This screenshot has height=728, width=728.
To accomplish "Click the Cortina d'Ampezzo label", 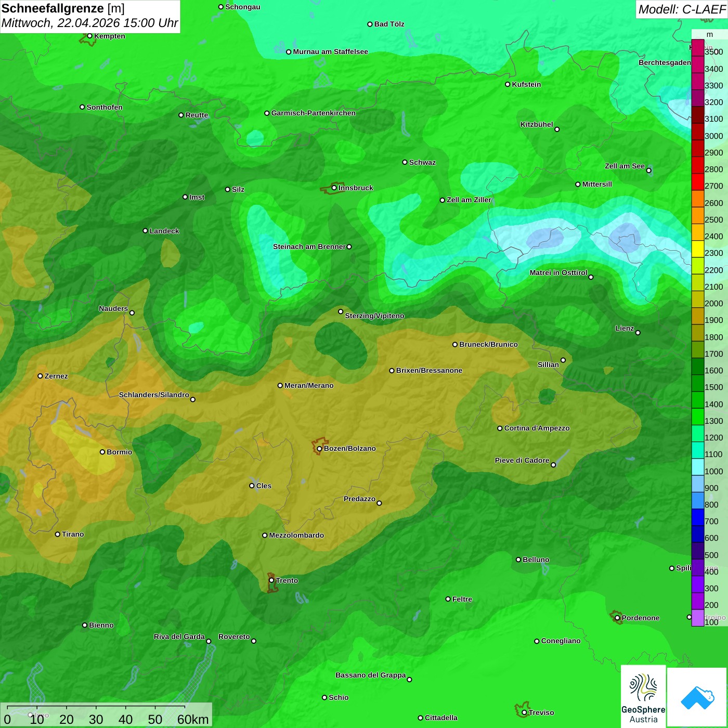I will click(x=537, y=428).
